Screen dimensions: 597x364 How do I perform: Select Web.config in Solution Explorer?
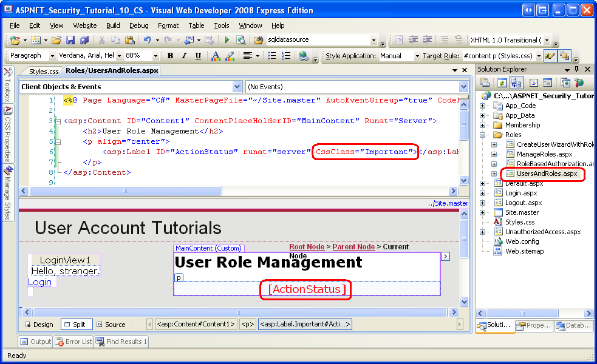[x=522, y=241]
